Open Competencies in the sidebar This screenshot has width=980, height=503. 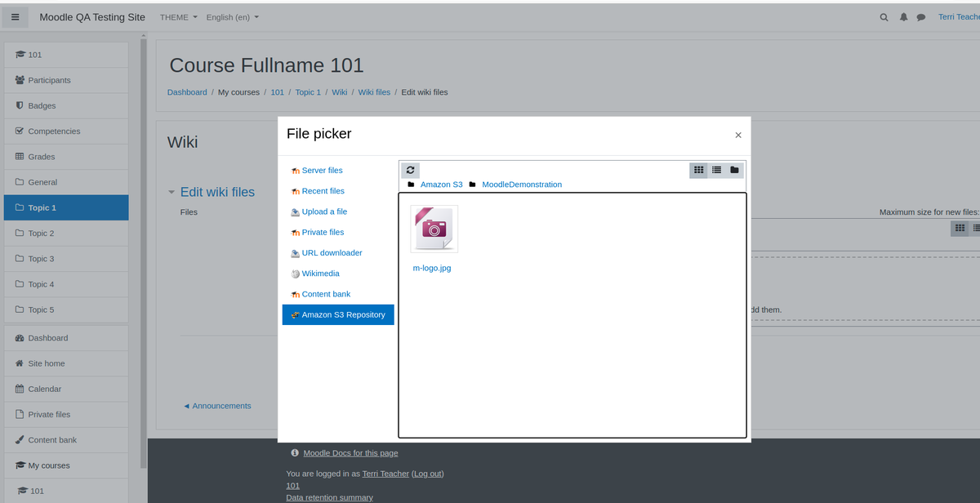(66, 131)
